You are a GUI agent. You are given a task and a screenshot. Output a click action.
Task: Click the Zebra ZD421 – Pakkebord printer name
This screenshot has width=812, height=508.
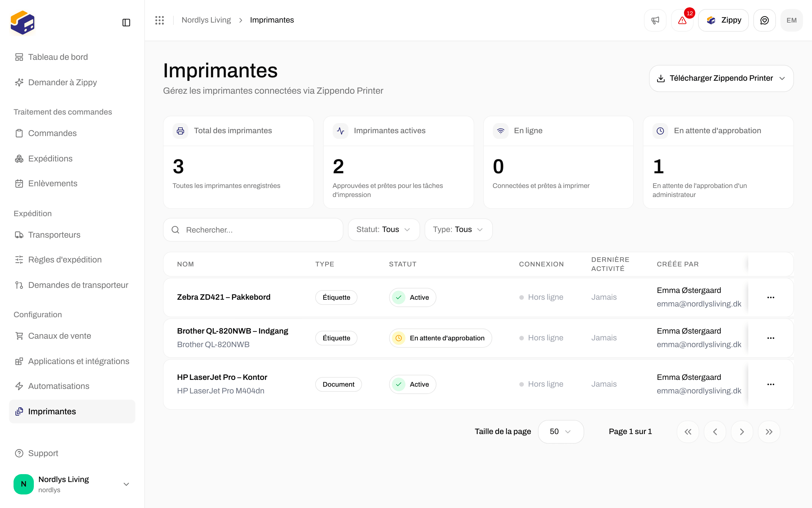pos(224,297)
